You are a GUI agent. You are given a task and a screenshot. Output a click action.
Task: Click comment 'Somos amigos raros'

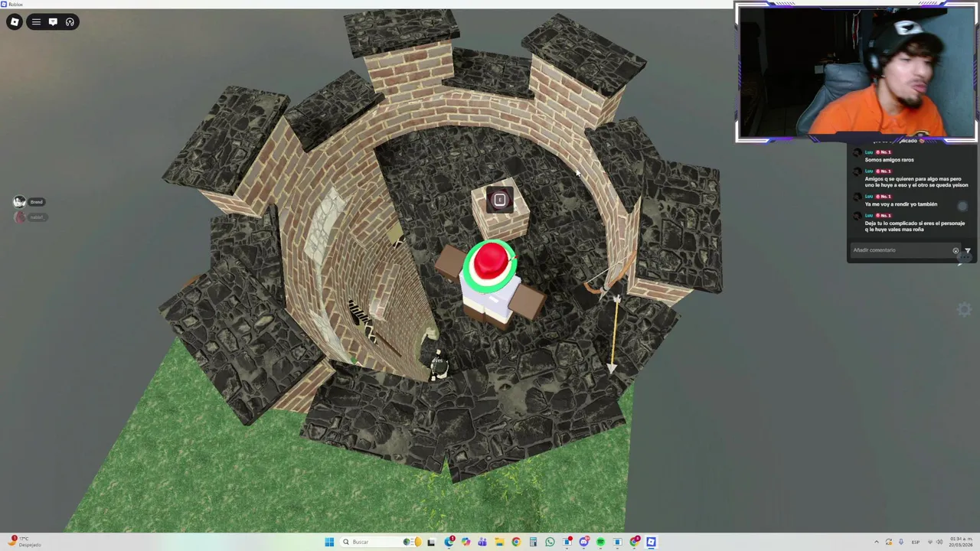889,160
